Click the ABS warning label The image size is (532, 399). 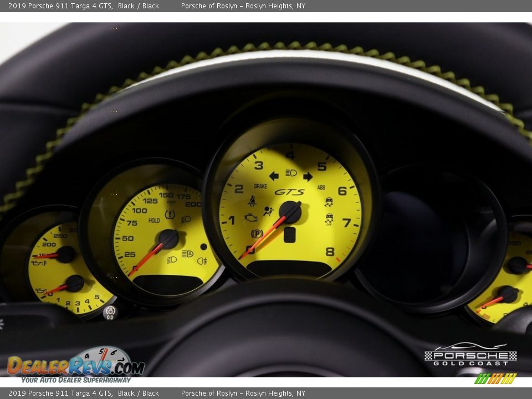tap(321, 187)
